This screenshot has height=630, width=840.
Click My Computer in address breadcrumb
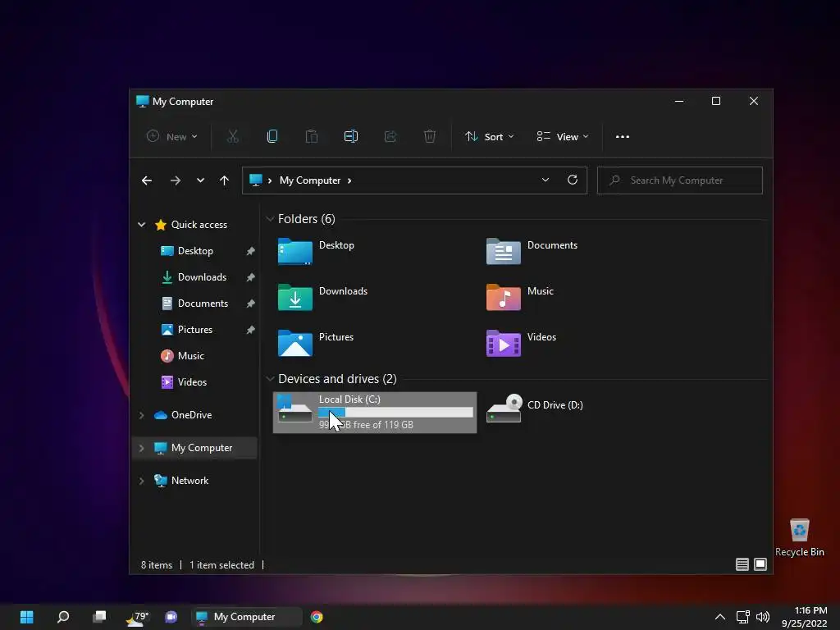click(309, 180)
